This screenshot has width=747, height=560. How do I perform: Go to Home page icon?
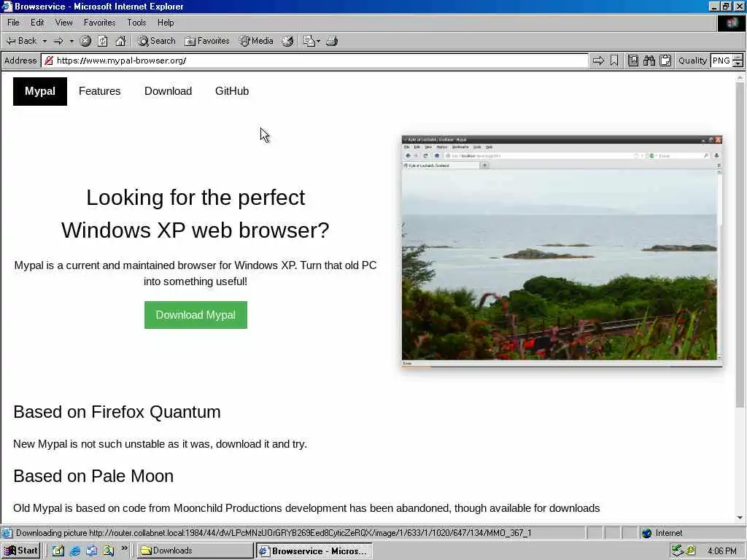tap(120, 41)
